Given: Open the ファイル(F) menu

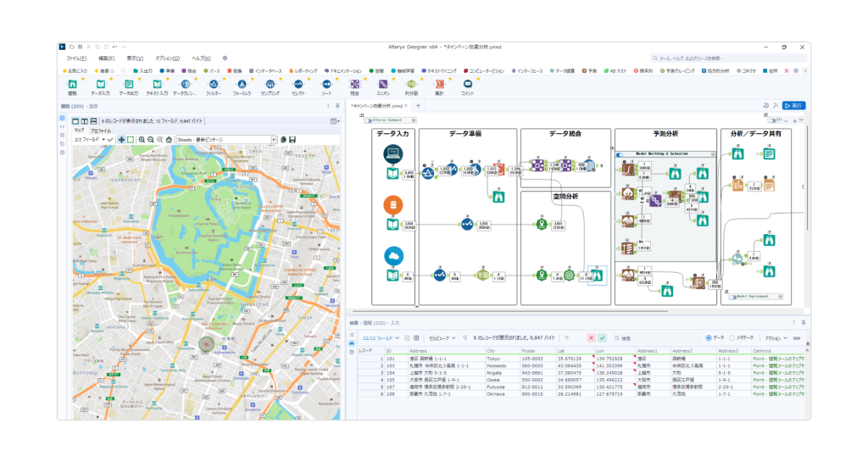Looking at the screenshot, I should (x=75, y=58).
